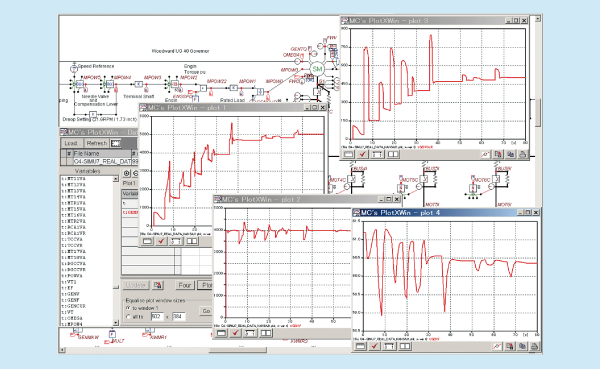This screenshot has width=600, height=369.
Task: Click the first window icon in plot 2 toolbar
Action: click(x=222, y=333)
